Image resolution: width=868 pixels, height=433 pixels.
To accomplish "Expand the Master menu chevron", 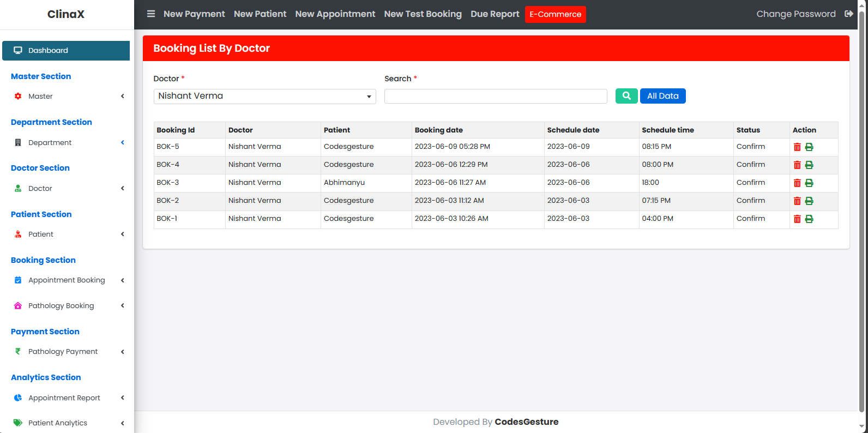I will (x=123, y=96).
